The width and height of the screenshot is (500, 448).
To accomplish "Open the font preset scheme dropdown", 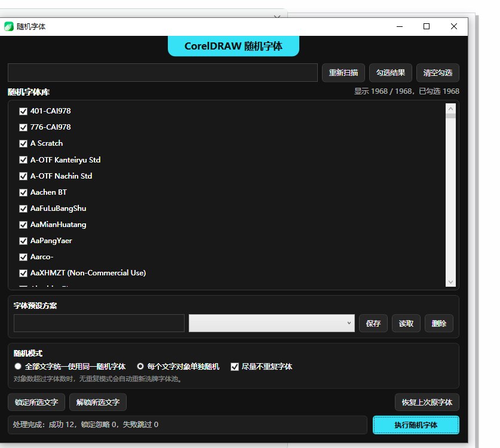I will pyautogui.click(x=272, y=323).
